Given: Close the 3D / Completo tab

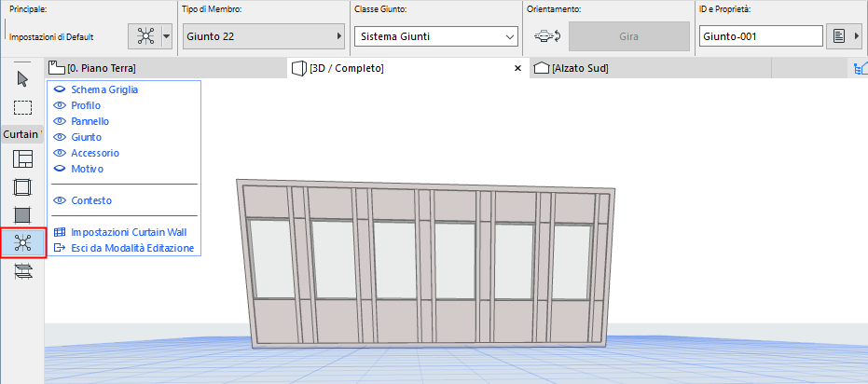Looking at the screenshot, I should click(518, 69).
